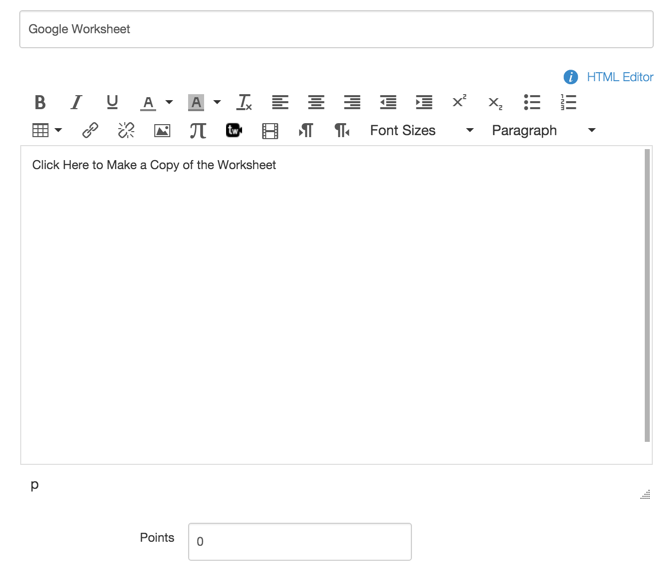This screenshot has width=671, height=569.
Task: Click the Twitter video tool icon
Action: tap(234, 130)
